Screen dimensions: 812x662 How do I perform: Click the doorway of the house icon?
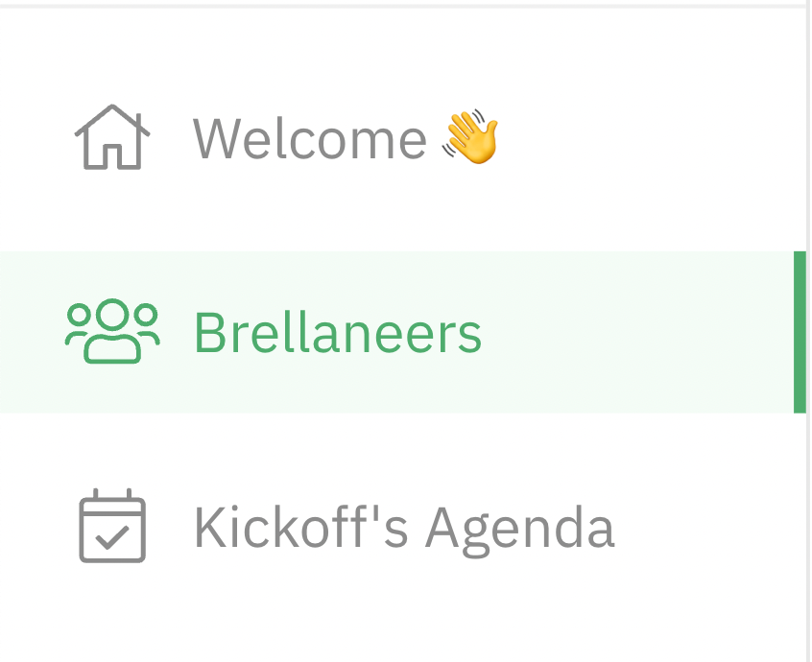(112, 155)
